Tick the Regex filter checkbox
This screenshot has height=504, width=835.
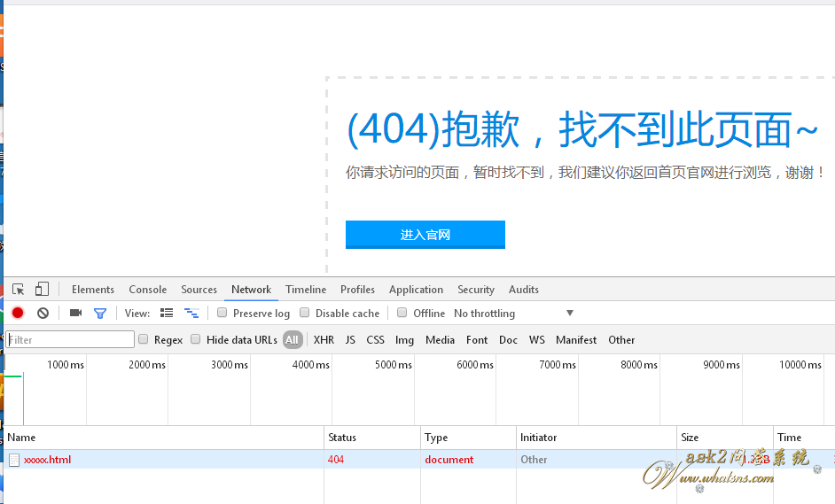[x=144, y=339]
